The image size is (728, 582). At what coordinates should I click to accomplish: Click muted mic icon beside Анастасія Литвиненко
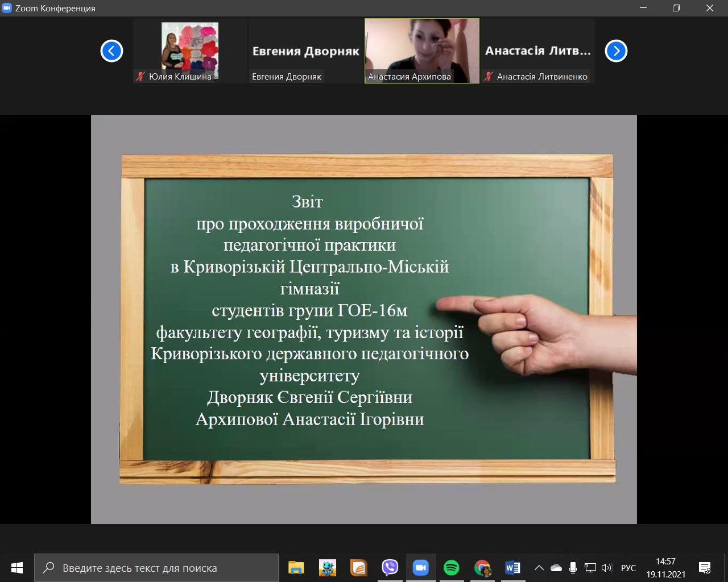pos(489,76)
